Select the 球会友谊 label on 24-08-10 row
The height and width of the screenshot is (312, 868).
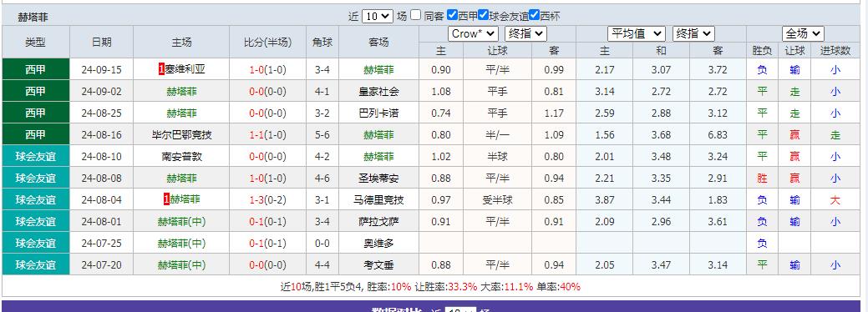click(36, 157)
